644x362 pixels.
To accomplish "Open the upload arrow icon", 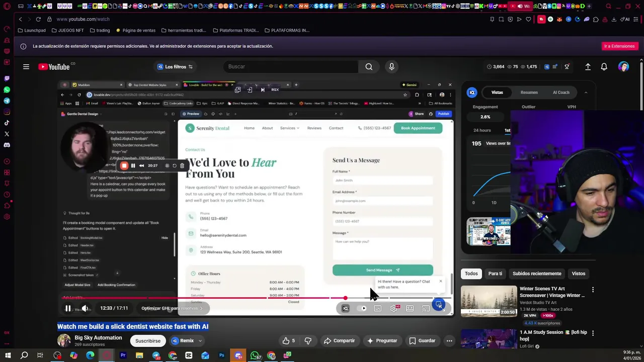I will point(588,66).
